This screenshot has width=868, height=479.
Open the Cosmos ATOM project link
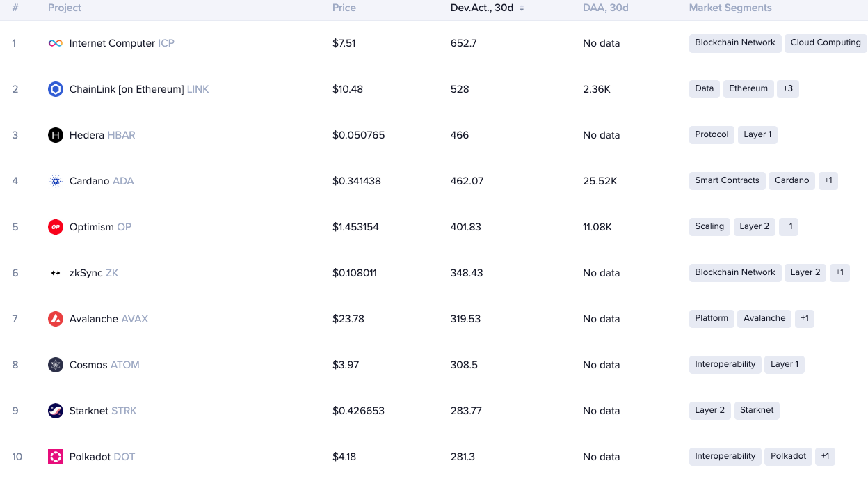[x=104, y=365]
